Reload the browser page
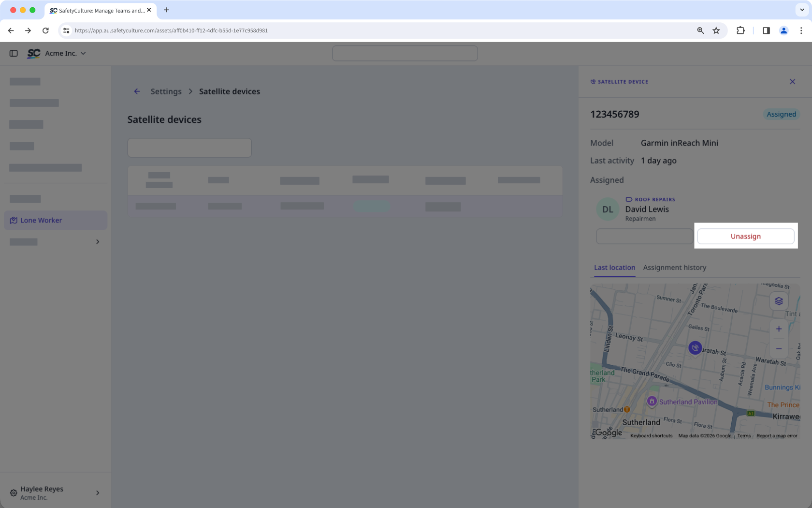This screenshot has width=812, height=508. point(45,30)
